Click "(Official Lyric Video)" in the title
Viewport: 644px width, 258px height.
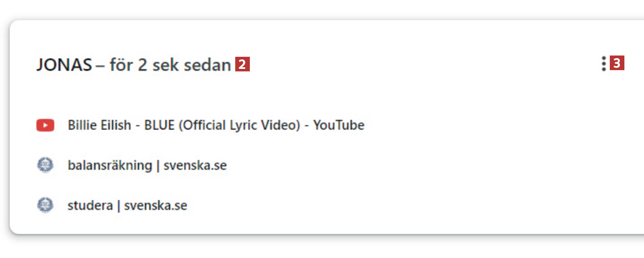(239, 125)
